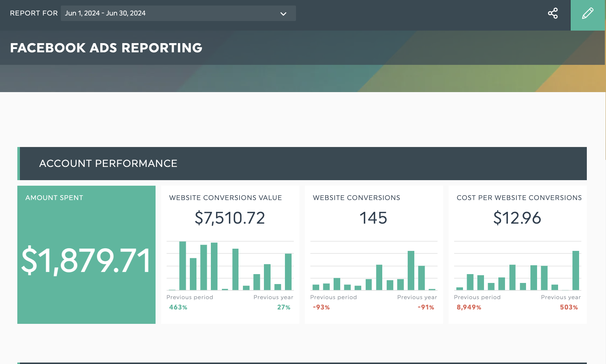
Task: Click the share report icon
Action: tap(553, 13)
